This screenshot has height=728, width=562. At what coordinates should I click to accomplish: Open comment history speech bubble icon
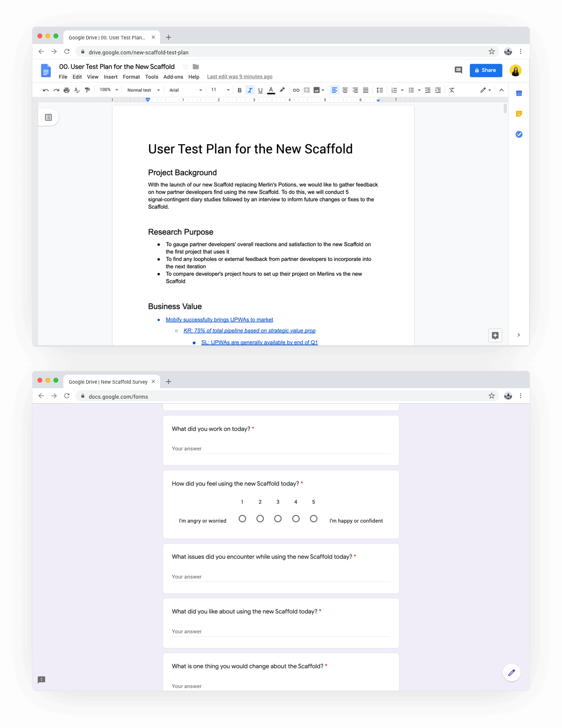458,70
